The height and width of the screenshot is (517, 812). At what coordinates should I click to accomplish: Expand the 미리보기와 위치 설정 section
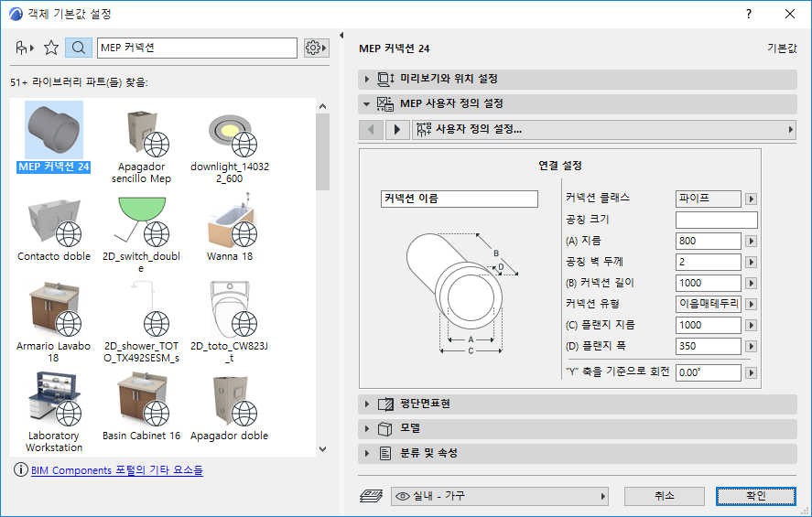click(367, 79)
